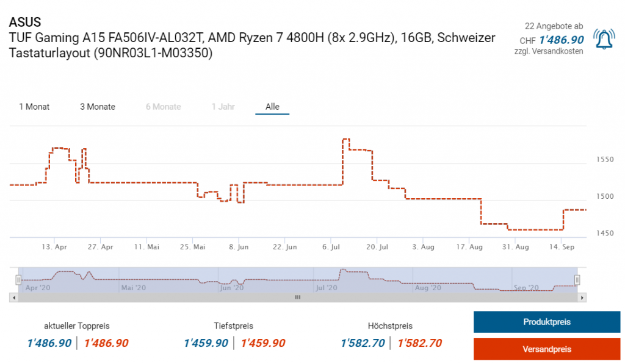625x364 pixels.
Task: Select the 1 Monat time range
Action: point(34,107)
